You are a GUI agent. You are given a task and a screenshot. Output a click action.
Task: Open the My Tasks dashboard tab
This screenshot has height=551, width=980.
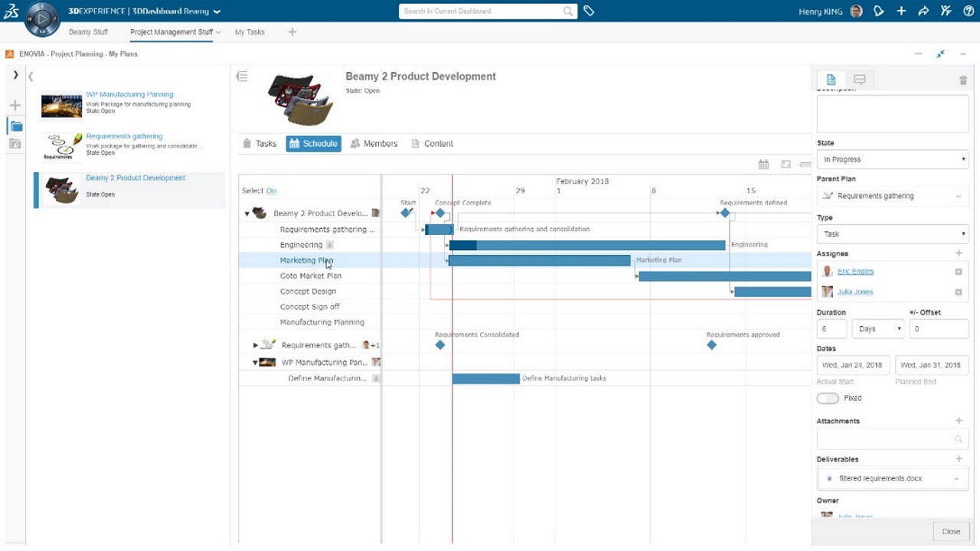(250, 32)
